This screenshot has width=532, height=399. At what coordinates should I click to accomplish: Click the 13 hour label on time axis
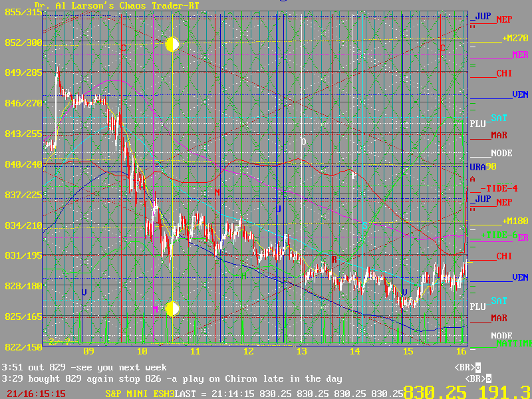click(301, 350)
